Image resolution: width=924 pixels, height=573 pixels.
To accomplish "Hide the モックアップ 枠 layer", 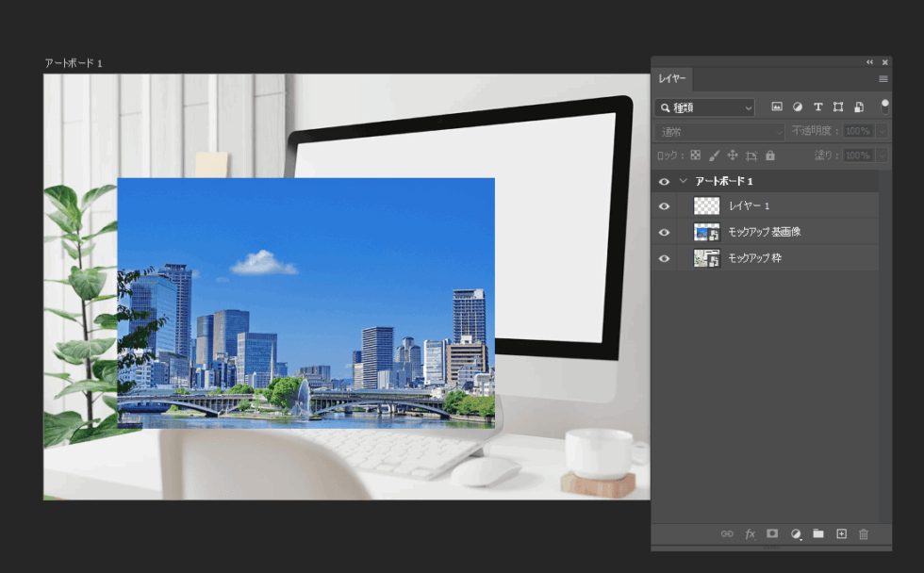I will (x=664, y=258).
